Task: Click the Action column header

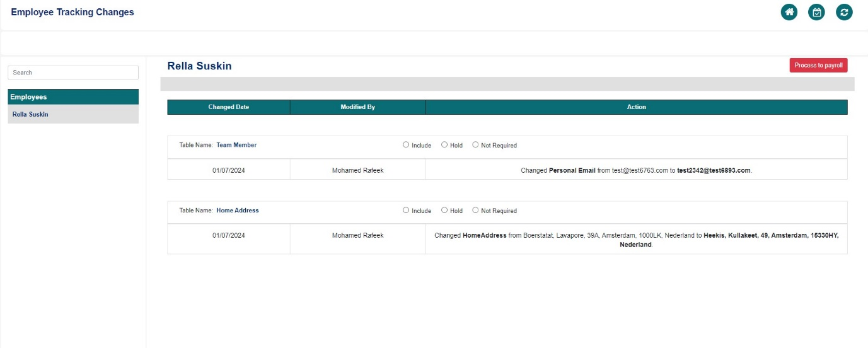Action: click(x=636, y=107)
